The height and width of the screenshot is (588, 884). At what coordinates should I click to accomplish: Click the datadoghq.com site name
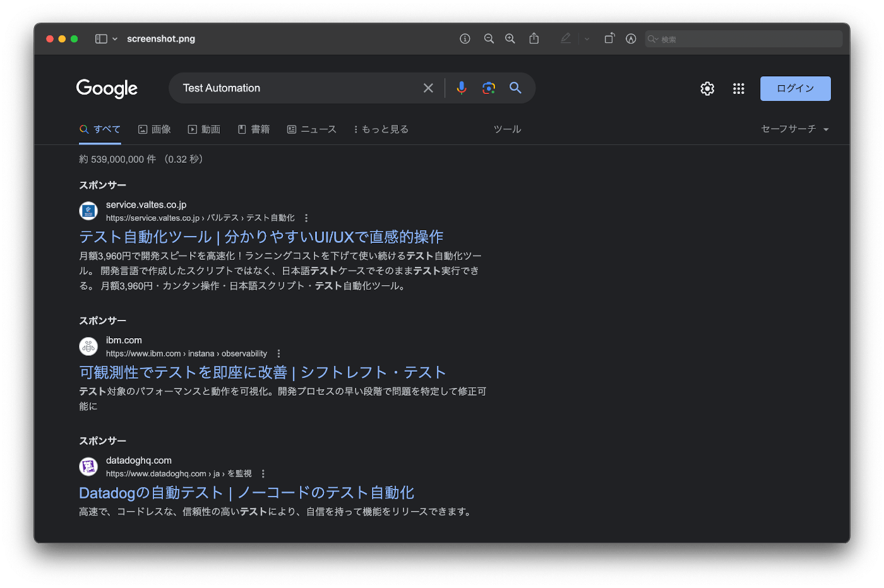[139, 461]
